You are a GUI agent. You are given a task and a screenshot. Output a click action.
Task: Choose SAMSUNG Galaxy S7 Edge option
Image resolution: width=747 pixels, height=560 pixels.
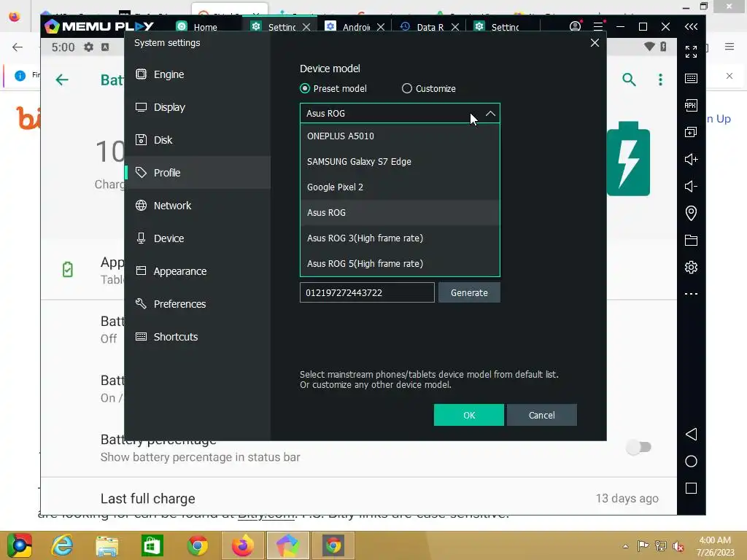tap(400, 161)
